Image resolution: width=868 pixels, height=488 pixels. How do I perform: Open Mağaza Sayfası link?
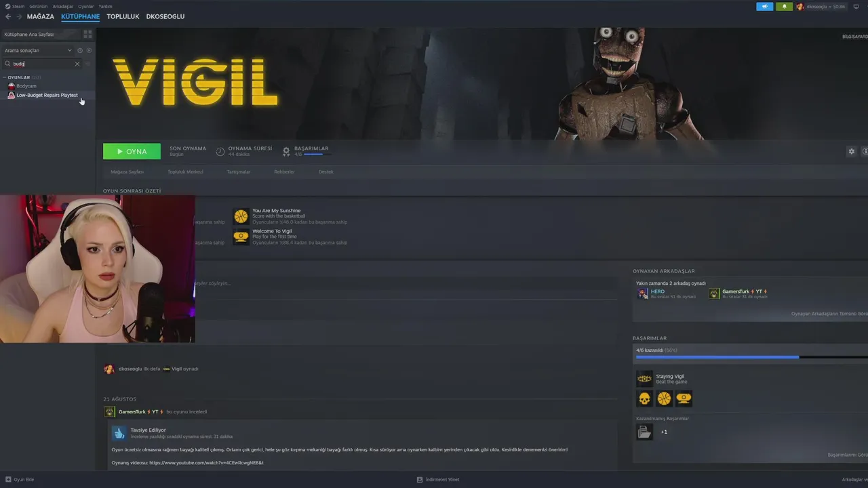click(127, 171)
